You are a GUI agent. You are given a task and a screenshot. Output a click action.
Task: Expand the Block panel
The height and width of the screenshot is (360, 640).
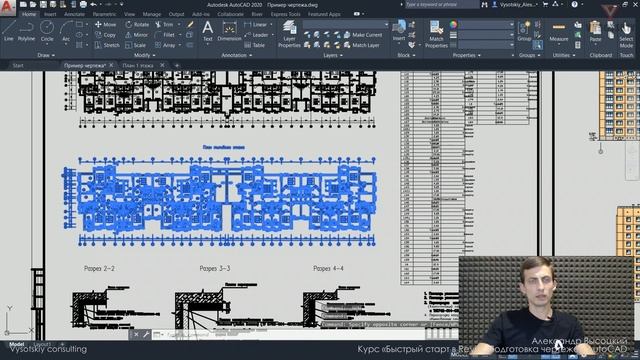(406, 55)
